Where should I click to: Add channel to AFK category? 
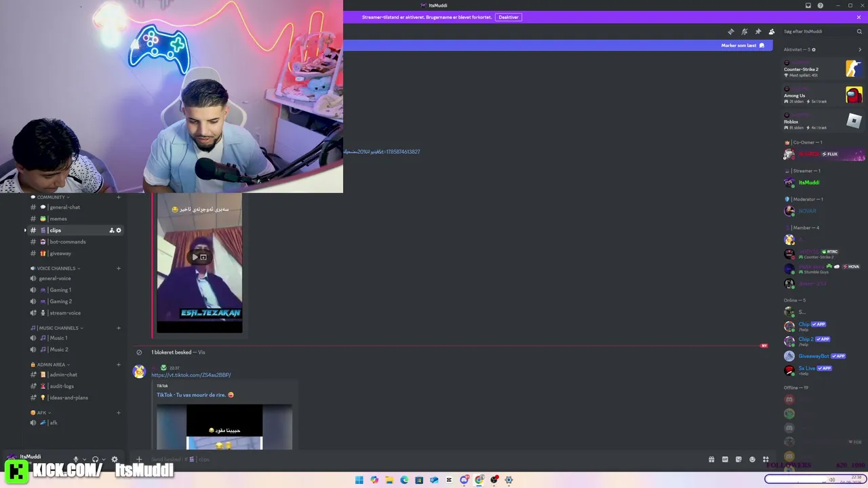coord(119,413)
